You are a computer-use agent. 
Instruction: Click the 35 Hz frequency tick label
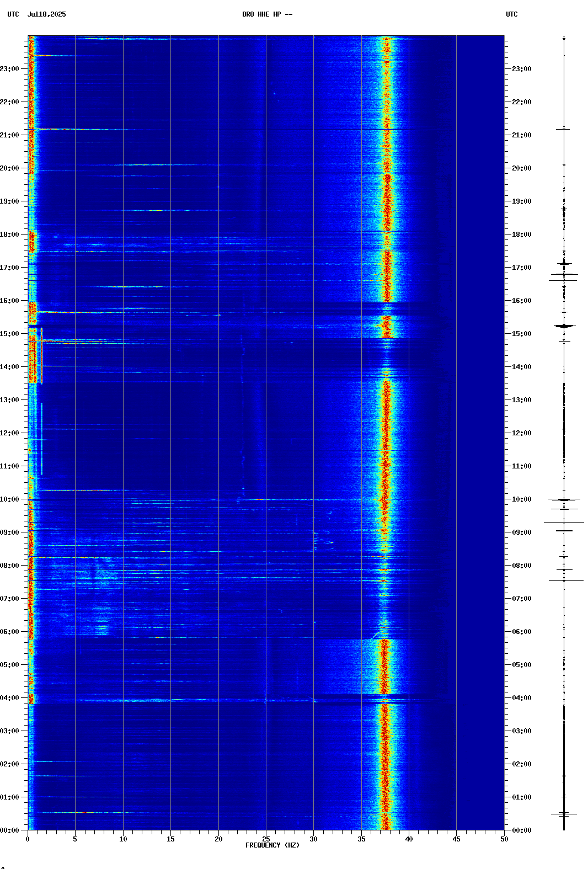pos(361,839)
